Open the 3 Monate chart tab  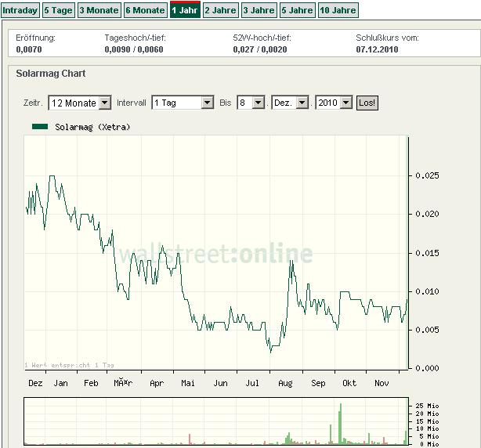[99, 10]
